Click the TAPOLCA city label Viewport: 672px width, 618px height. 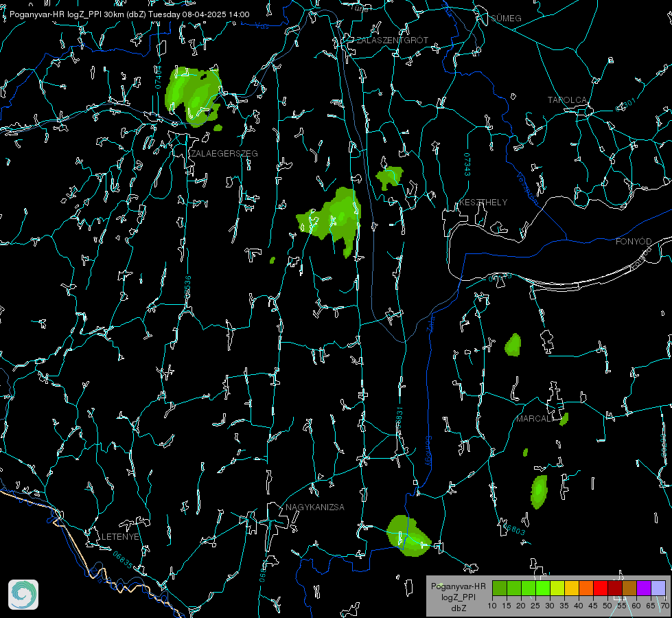[x=567, y=100]
